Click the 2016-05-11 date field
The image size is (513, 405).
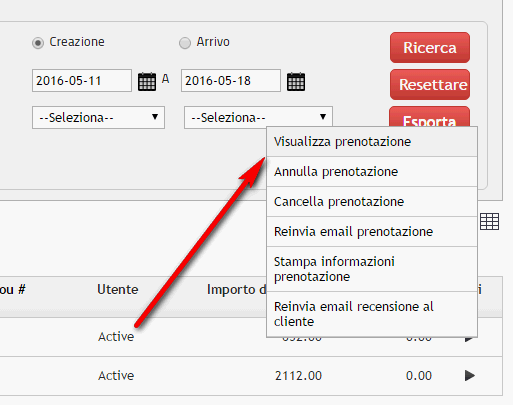click(82, 81)
